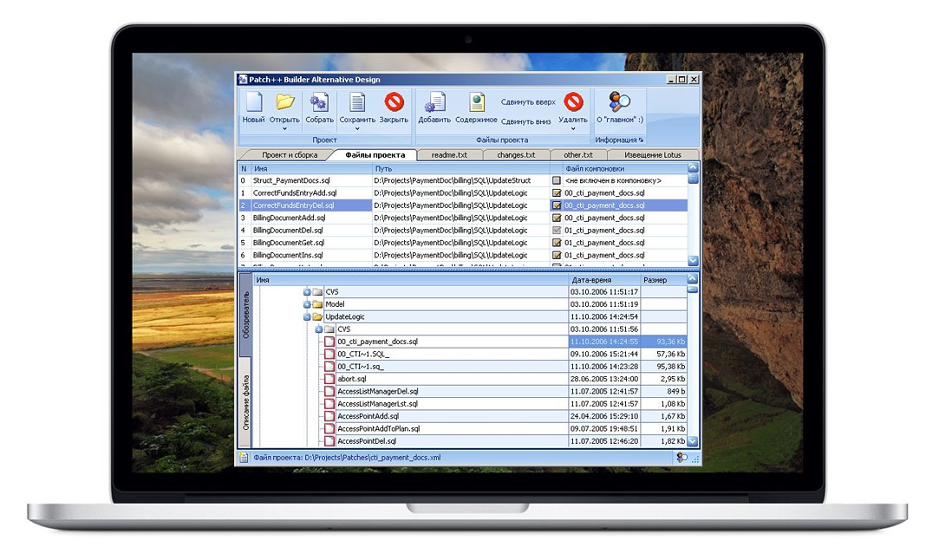The image size is (939, 560).
Task: Toggle checkbox in CorrectFundsEntryDel.sql row
Action: pos(557,205)
